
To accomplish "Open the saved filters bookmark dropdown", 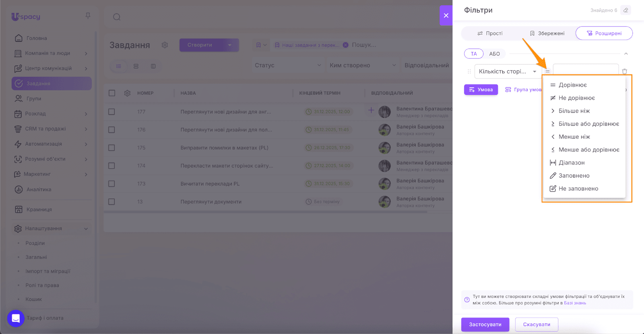I will [261, 45].
